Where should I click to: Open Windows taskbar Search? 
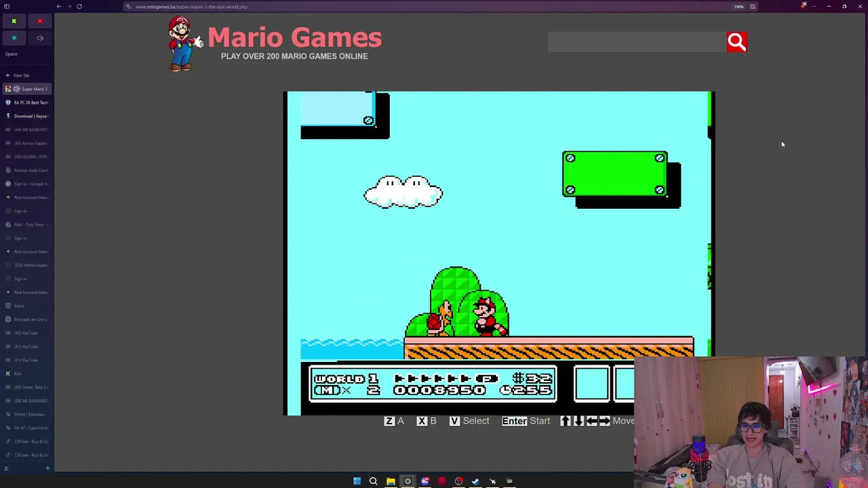coord(373,481)
